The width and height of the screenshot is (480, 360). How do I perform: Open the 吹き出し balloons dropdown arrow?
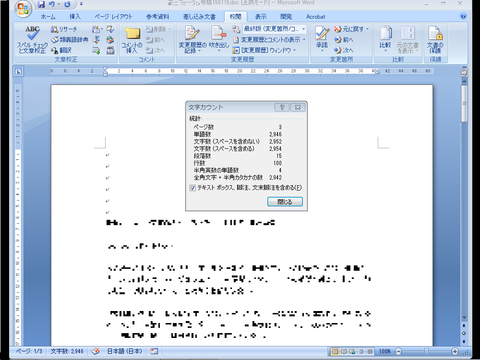pyautogui.click(x=219, y=51)
